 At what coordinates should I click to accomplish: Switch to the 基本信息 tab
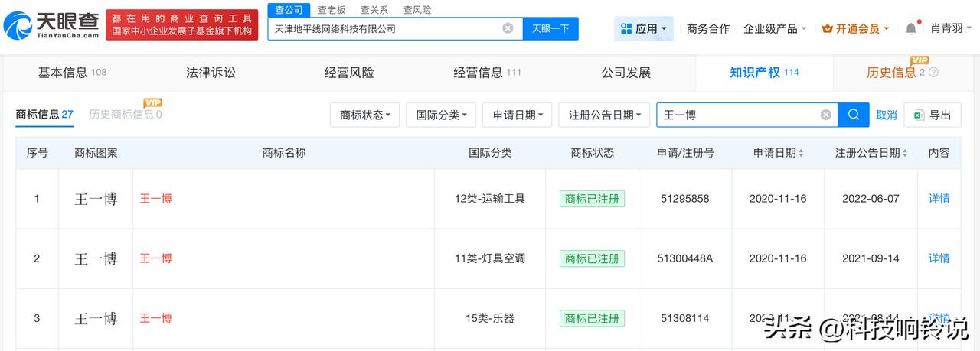tap(72, 73)
